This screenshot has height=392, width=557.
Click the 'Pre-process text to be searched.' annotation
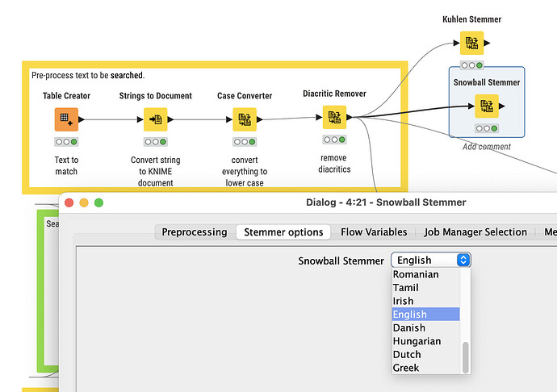click(88, 75)
